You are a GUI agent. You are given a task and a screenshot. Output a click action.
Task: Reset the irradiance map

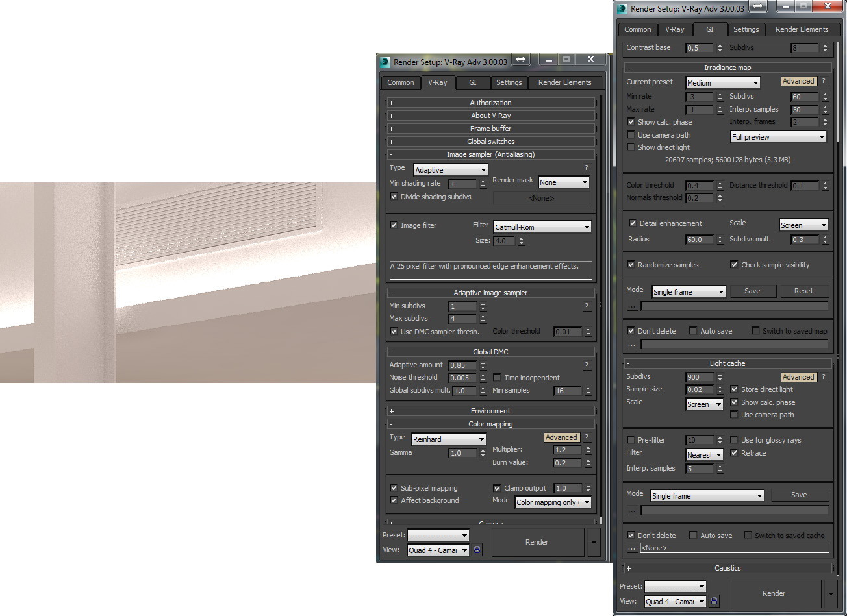click(x=803, y=291)
